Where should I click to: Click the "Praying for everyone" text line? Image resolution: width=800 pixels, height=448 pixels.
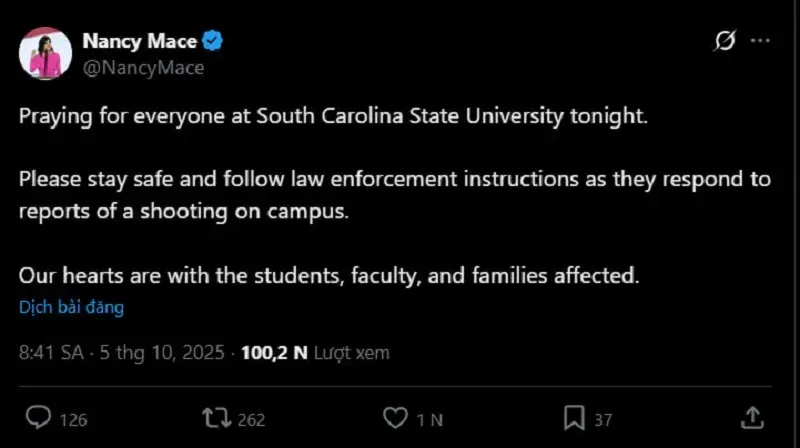click(x=334, y=116)
